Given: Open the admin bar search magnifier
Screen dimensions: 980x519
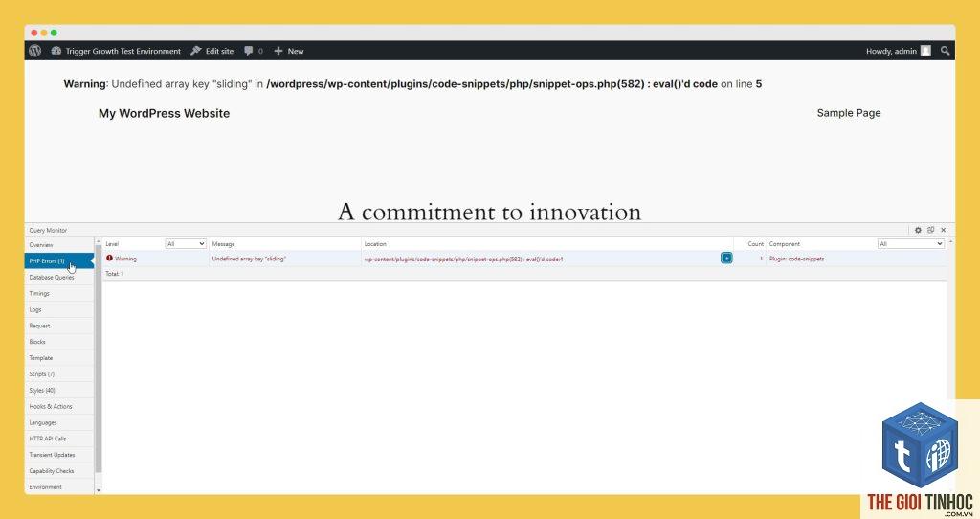Looking at the screenshot, I should pos(945,51).
